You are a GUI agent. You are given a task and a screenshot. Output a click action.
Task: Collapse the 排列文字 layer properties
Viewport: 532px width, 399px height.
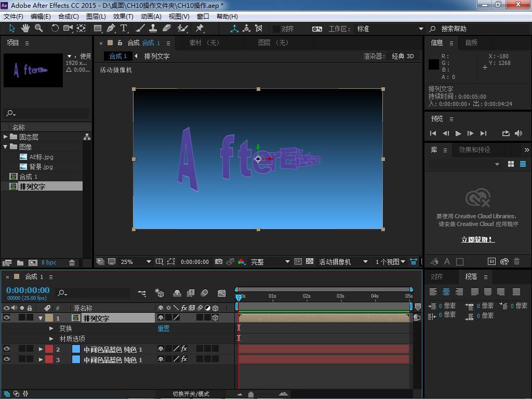coord(41,318)
